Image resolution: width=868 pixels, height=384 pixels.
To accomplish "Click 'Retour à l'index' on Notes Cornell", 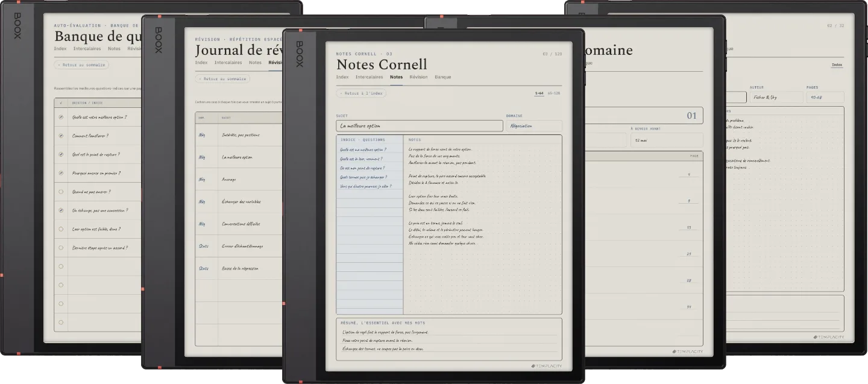I will [x=362, y=93].
